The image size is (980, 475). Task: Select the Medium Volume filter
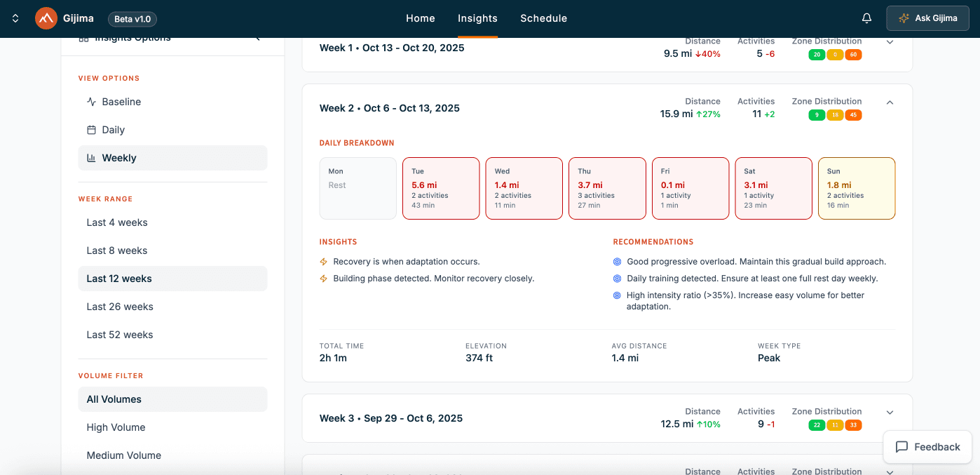124,455
